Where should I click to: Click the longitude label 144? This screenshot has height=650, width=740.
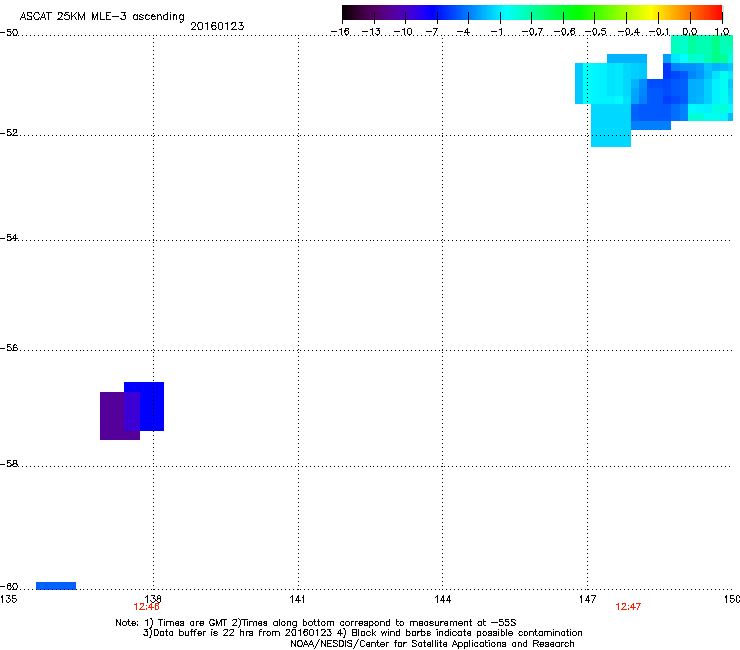click(x=442, y=599)
